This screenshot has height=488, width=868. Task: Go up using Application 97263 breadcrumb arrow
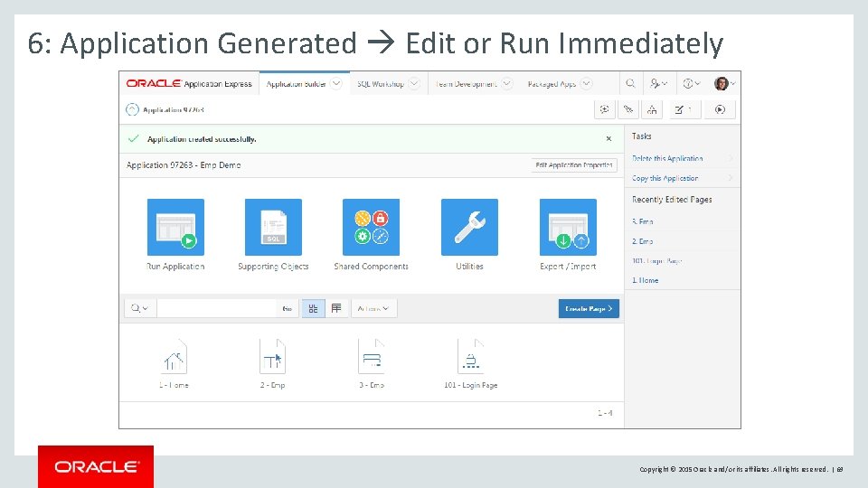(x=132, y=109)
